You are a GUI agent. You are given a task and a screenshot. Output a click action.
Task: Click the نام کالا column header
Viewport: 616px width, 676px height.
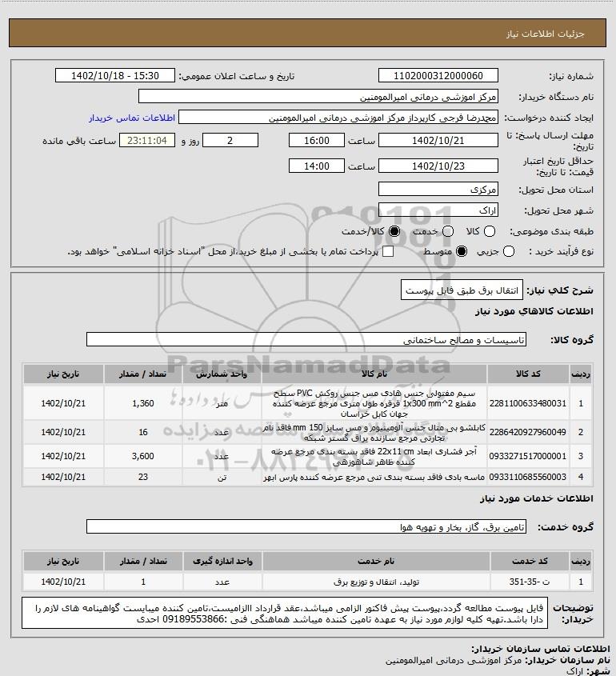[x=374, y=374]
